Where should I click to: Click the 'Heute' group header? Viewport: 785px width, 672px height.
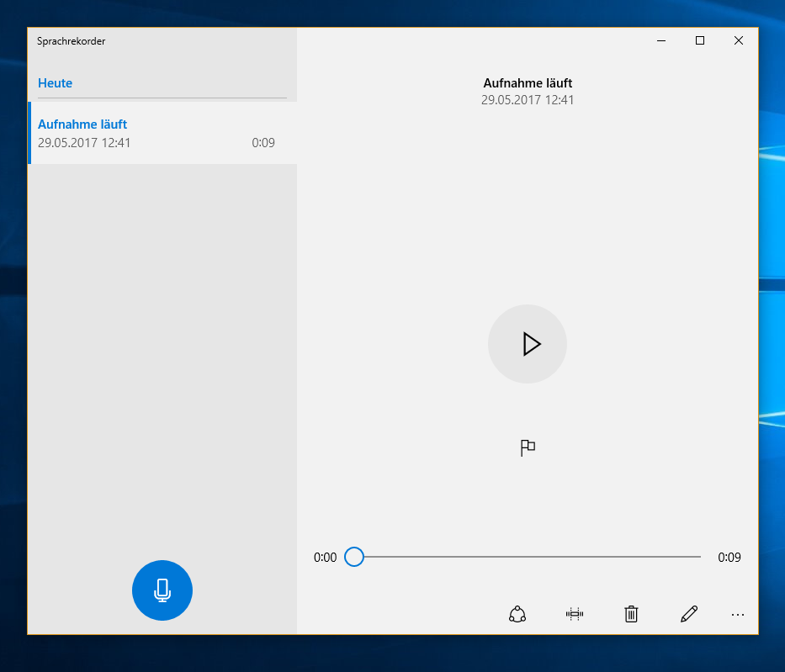(56, 83)
